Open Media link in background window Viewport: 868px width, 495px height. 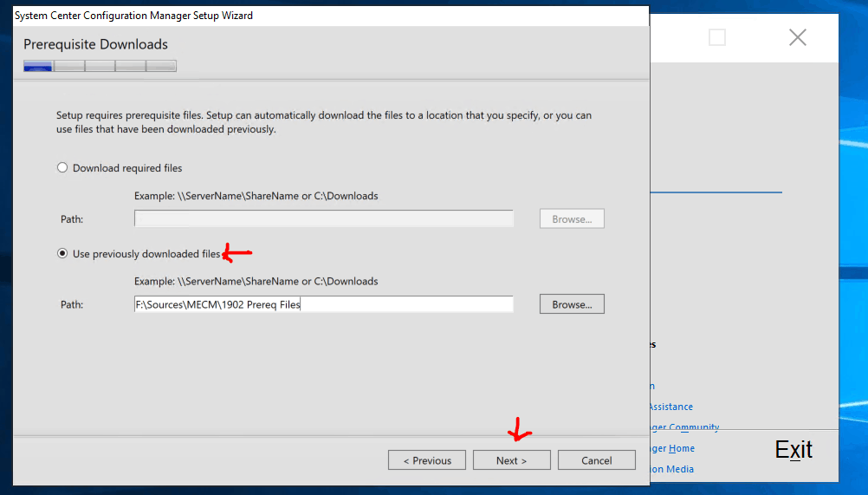pos(672,469)
